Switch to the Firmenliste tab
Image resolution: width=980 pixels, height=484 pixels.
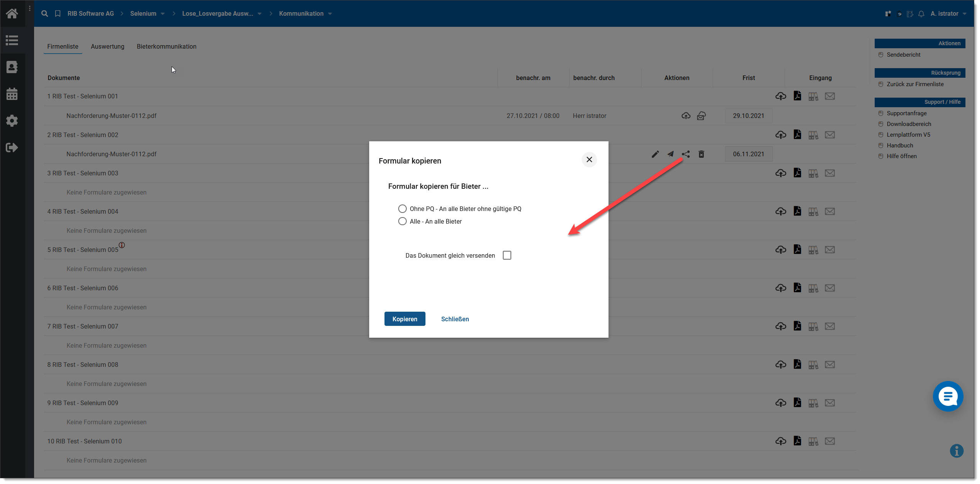click(63, 46)
